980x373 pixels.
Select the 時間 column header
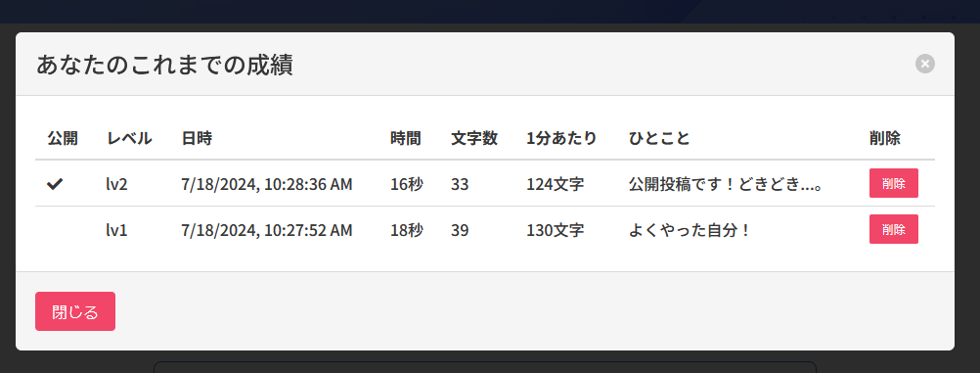[x=406, y=138]
